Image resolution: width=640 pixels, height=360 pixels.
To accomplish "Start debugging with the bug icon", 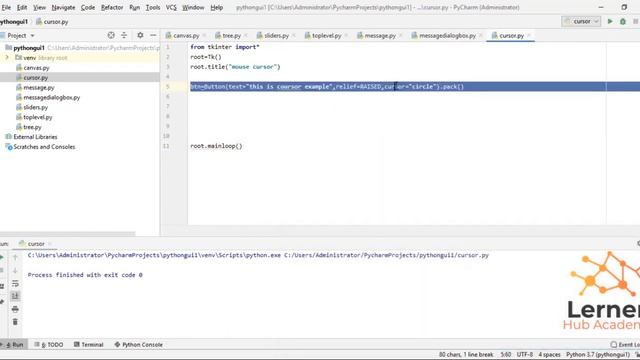I will click(623, 21).
